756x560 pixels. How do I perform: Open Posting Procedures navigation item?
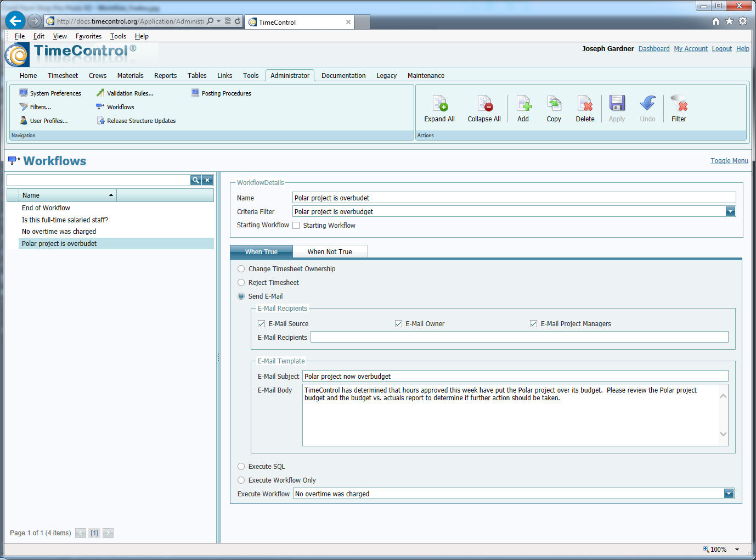(221, 93)
